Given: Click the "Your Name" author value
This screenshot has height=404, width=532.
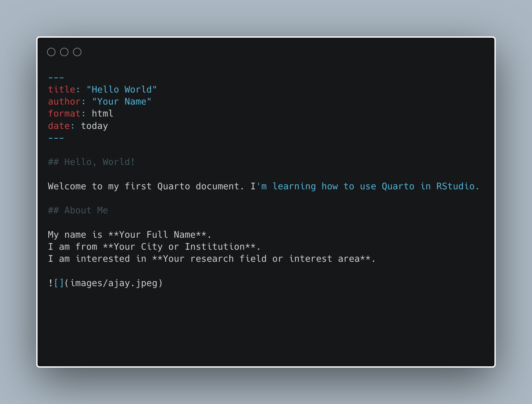Looking at the screenshot, I should pyautogui.click(x=122, y=102).
